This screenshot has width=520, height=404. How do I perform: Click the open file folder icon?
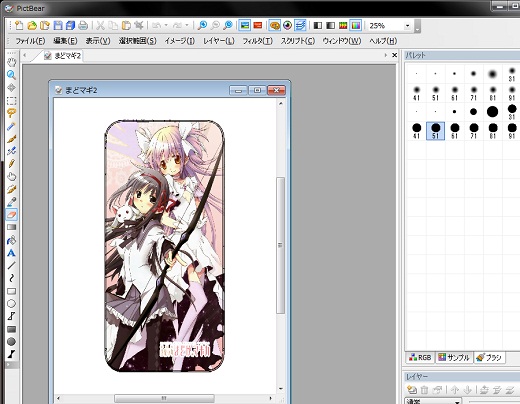coord(32,25)
